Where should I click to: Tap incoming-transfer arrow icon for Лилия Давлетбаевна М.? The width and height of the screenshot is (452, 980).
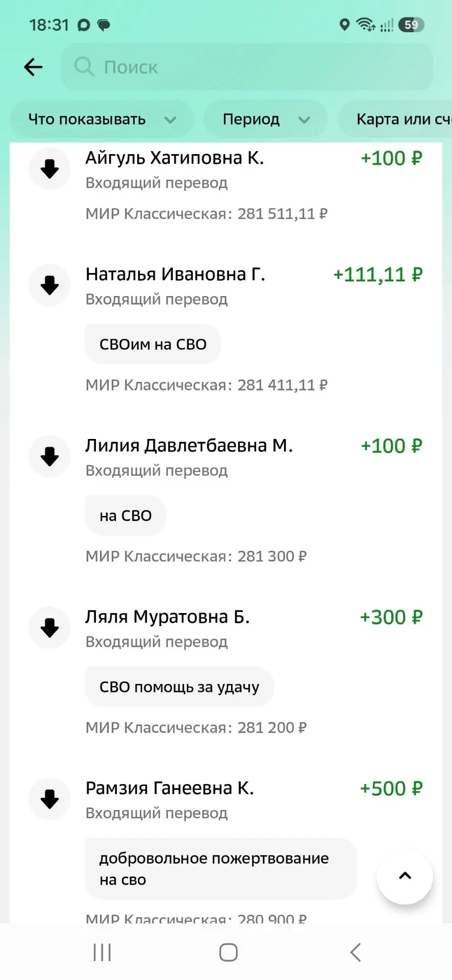[x=49, y=456]
